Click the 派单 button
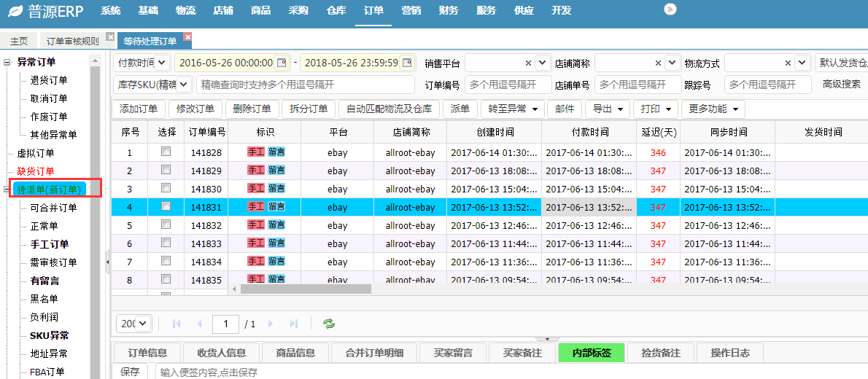This screenshot has height=379, width=868. (460, 109)
